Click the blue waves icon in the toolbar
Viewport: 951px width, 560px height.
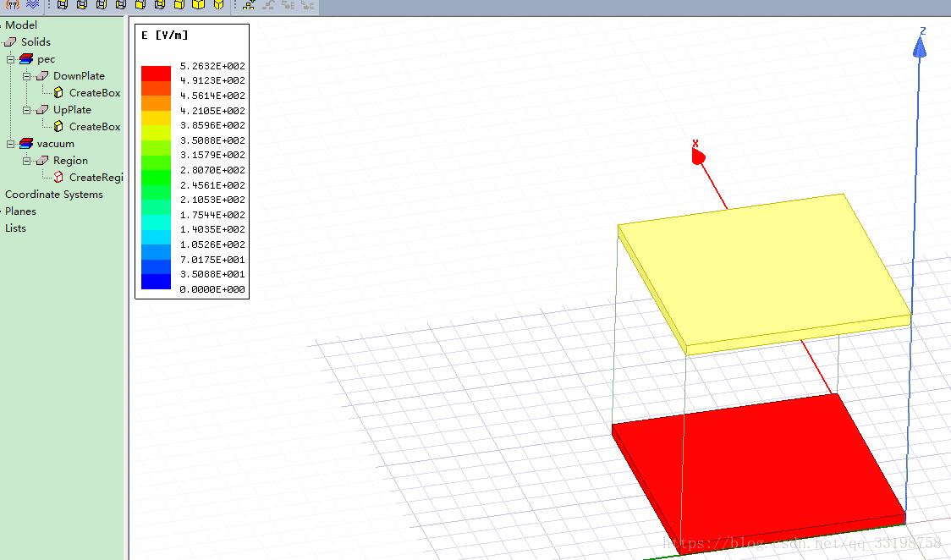pos(32,5)
